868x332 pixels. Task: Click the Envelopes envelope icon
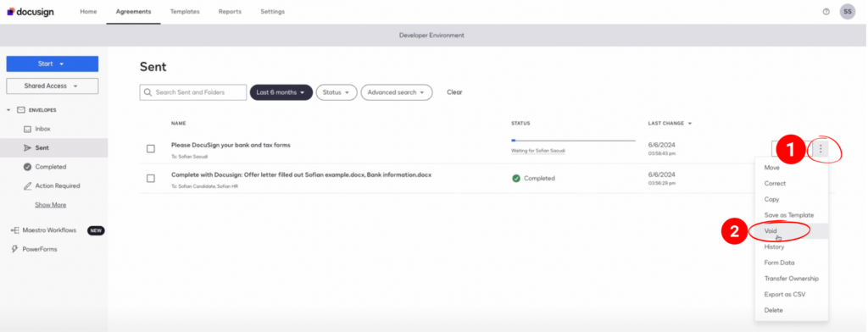pos(21,110)
